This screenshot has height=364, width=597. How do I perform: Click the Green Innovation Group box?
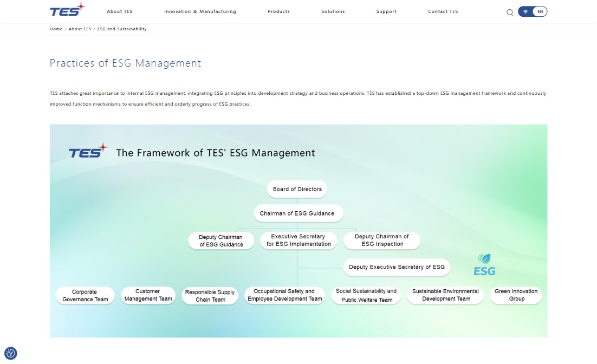pos(516,295)
